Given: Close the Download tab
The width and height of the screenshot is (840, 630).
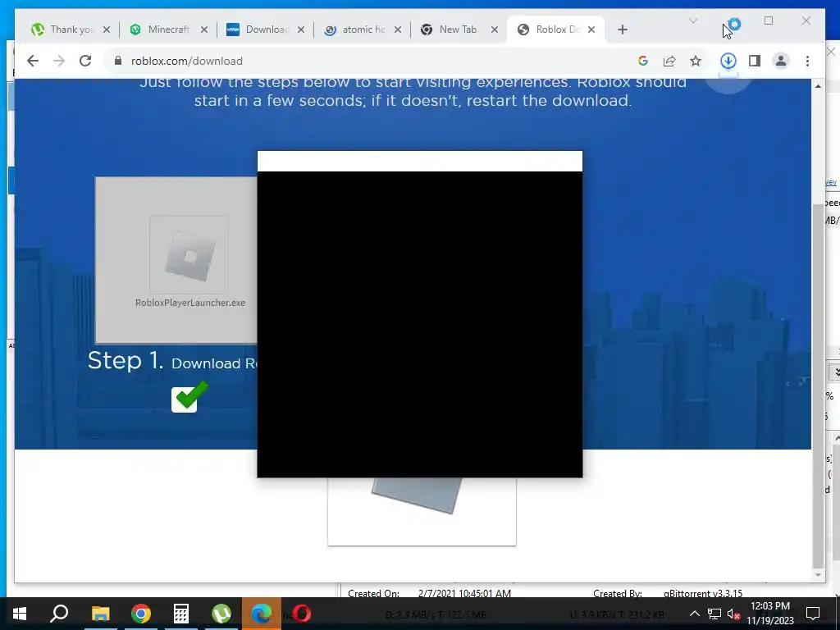Looking at the screenshot, I should pyautogui.click(x=301, y=30).
